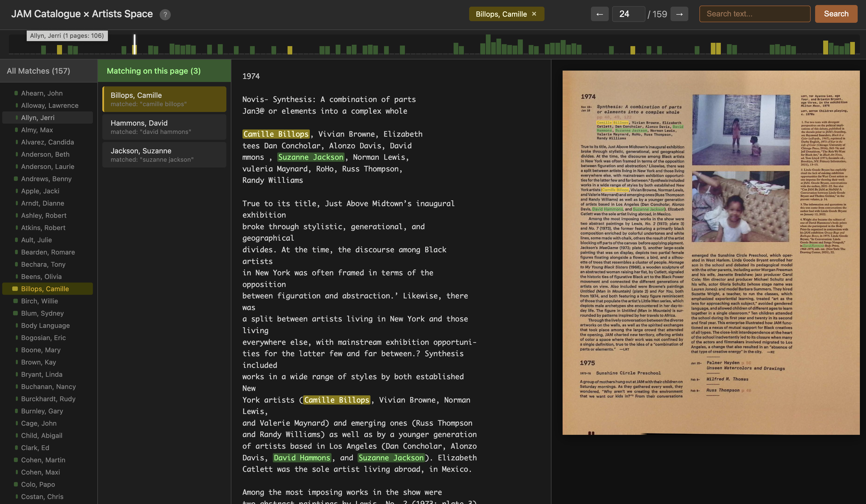
Task: Click highlighted David Hammons in transcript text
Action: pyautogui.click(x=302, y=458)
